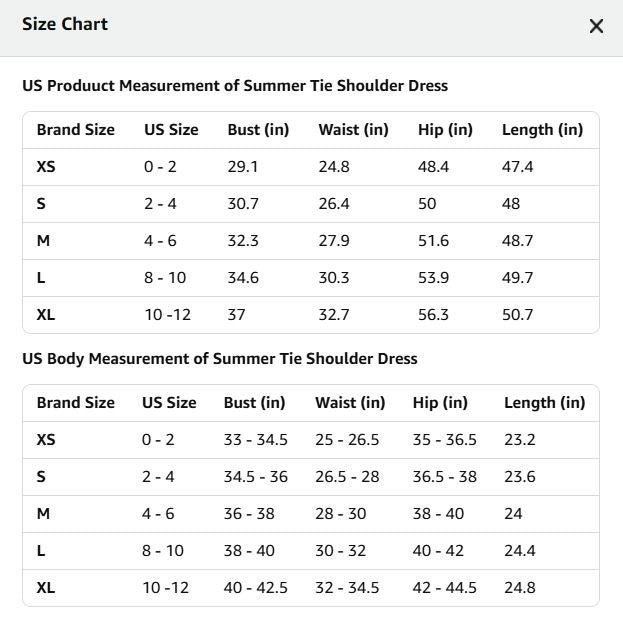Select the US Product Measurement heading

pyautogui.click(x=235, y=86)
